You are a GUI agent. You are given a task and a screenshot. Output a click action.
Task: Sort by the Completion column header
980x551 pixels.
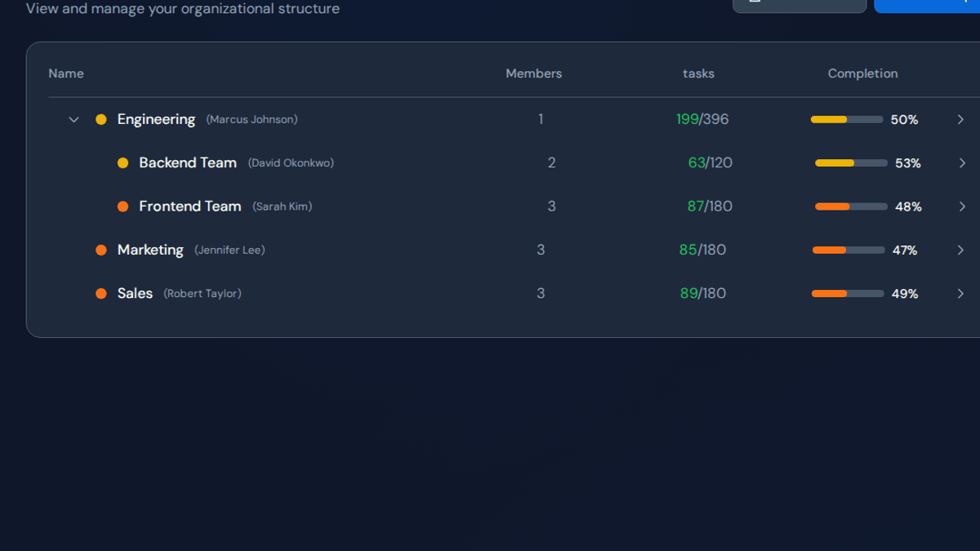pos(862,73)
